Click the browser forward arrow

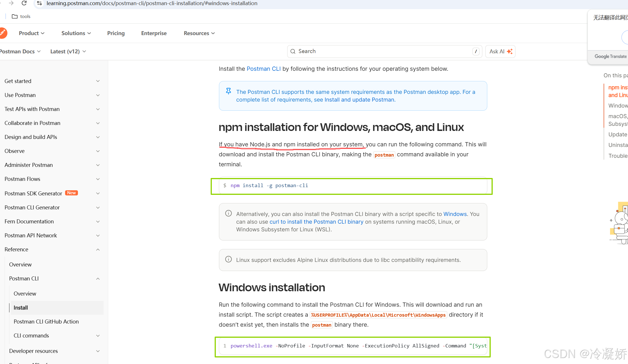click(x=11, y=3)
